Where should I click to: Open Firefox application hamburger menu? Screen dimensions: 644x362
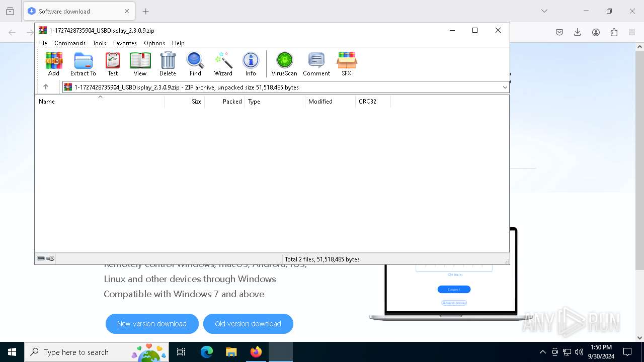tap(632, 32)
